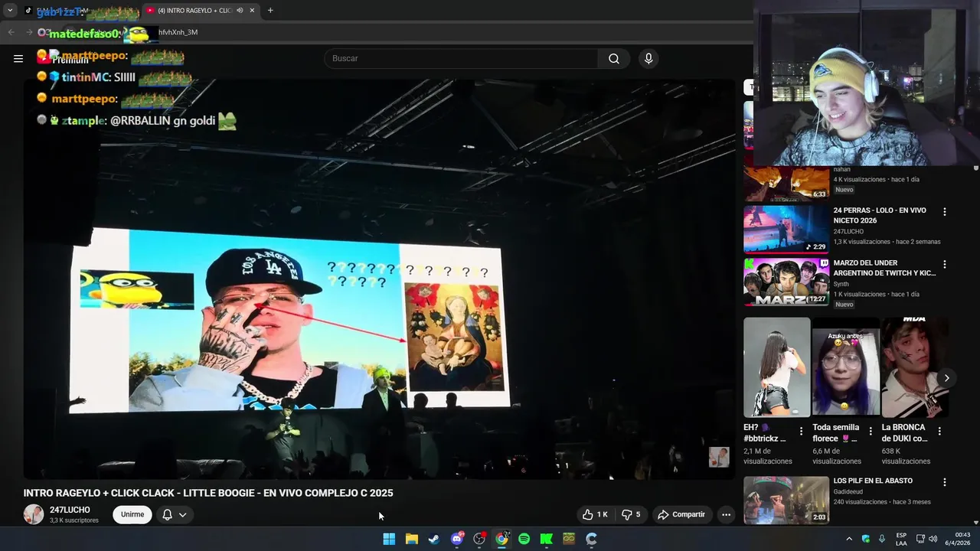The width and height of the screenshot is (980, 551).
Task: Open File Explorer from the taskbar
Action: [412, 539]
